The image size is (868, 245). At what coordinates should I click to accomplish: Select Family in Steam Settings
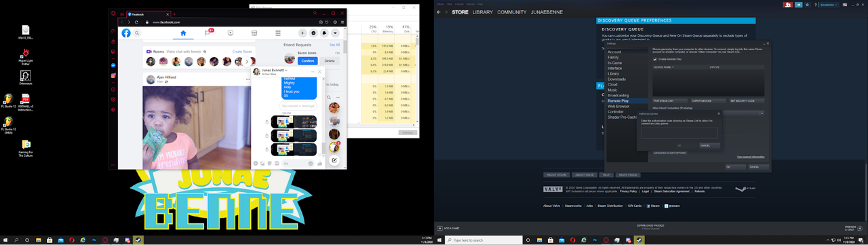pyautogui.click(x=613, y=58)
